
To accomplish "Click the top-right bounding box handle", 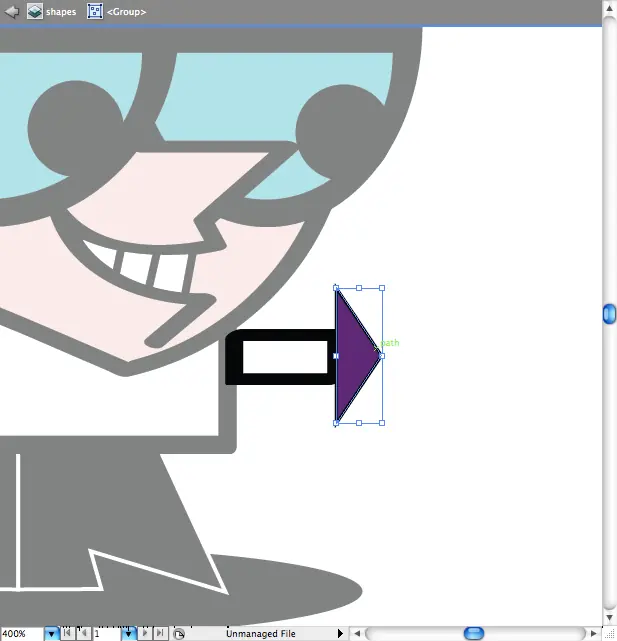I will (382, 288).
